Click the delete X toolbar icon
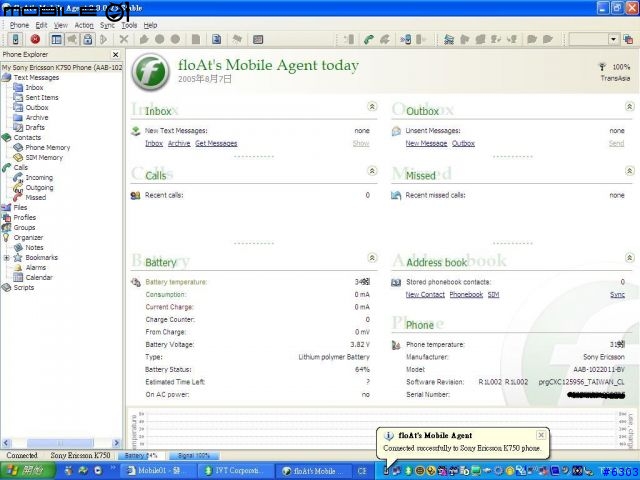Image resolution: width=640 pixels, height=480 pixels. point(124,39)
